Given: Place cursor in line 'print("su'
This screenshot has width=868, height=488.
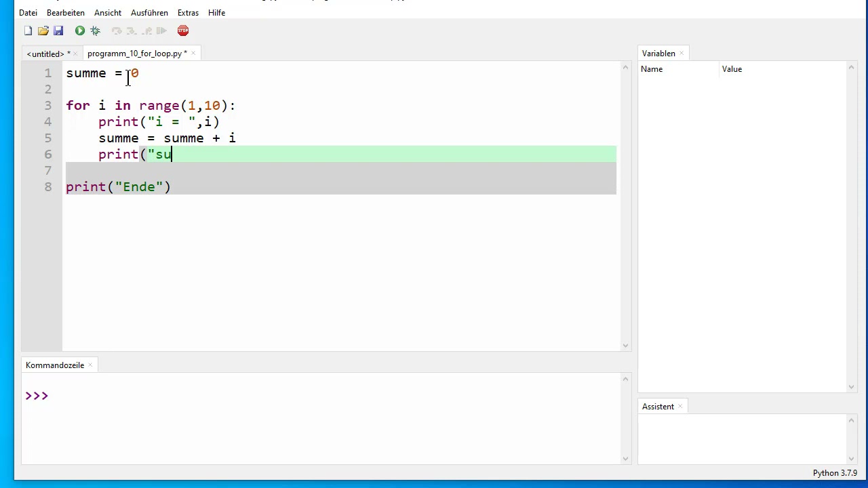Looking at the screenshot, I should coord(135,155).
